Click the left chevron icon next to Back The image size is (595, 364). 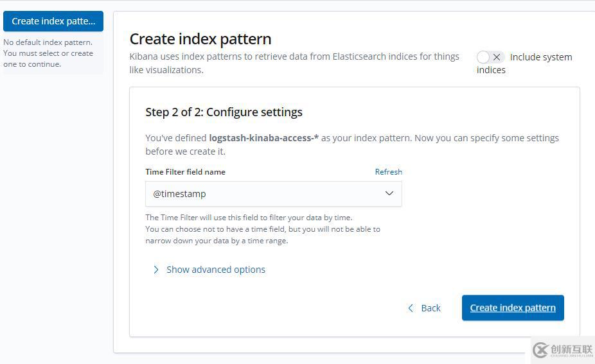411,308
